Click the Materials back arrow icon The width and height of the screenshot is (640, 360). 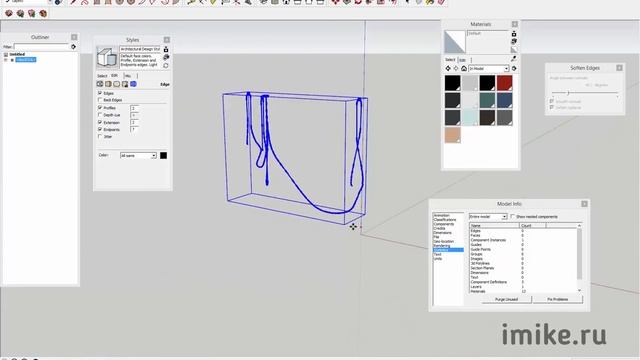(448, 69)
